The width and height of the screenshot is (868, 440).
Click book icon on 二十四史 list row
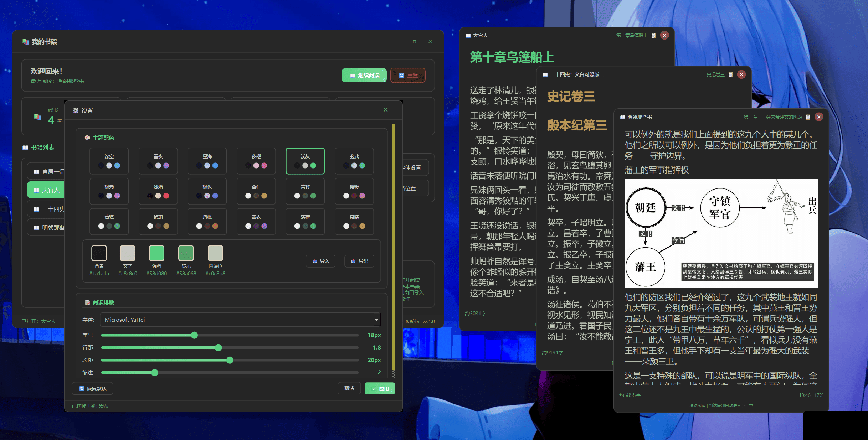[36, 209]
